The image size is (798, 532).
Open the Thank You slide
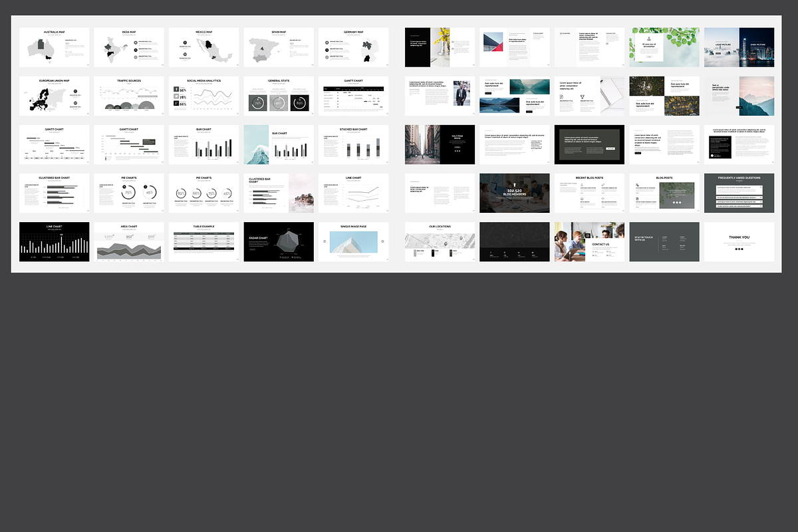click(739, 241)
